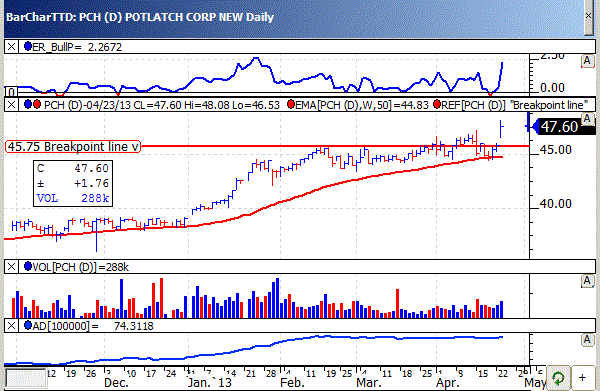Viewport: 600px width, 391px height.
Task: Click the AD[100000]= 74.3118 label
Action: click(93, 326)
